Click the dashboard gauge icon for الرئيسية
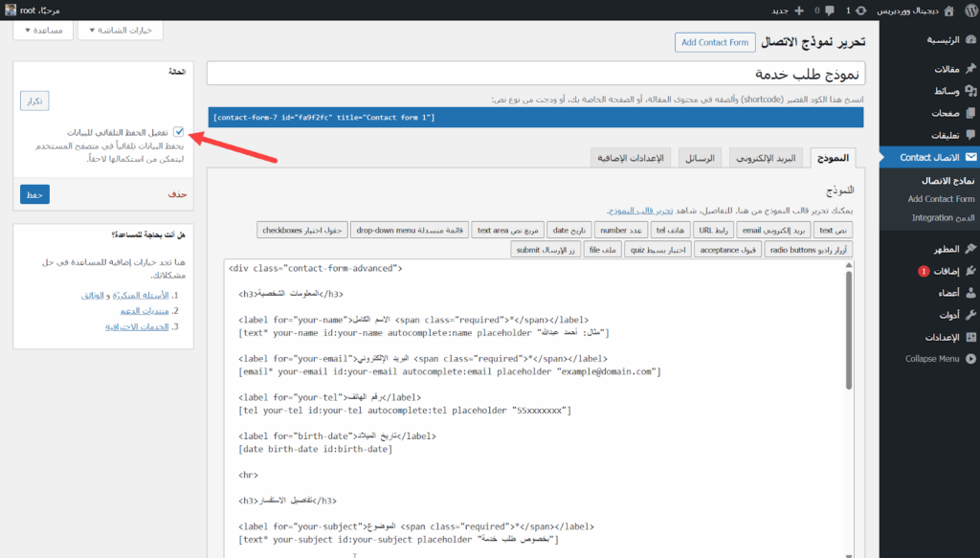Screen dimensions: 980x558 (970, 39)
